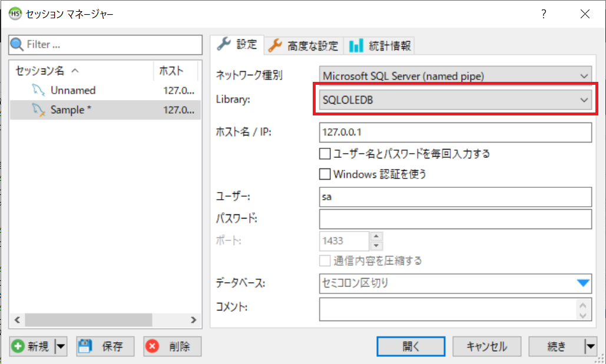The image size is (606, 364).
Task: Open the help question mark button
Action: [x=544, y=14]
